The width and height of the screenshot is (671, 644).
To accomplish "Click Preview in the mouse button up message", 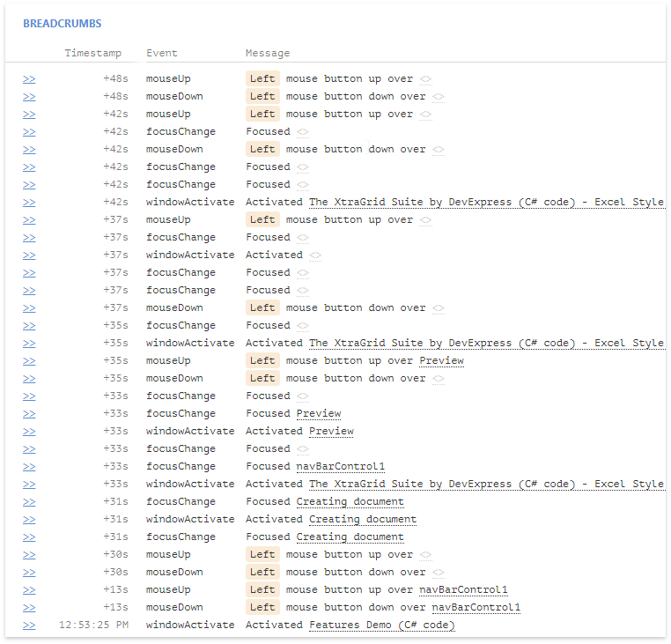I will tap(441, 361).
